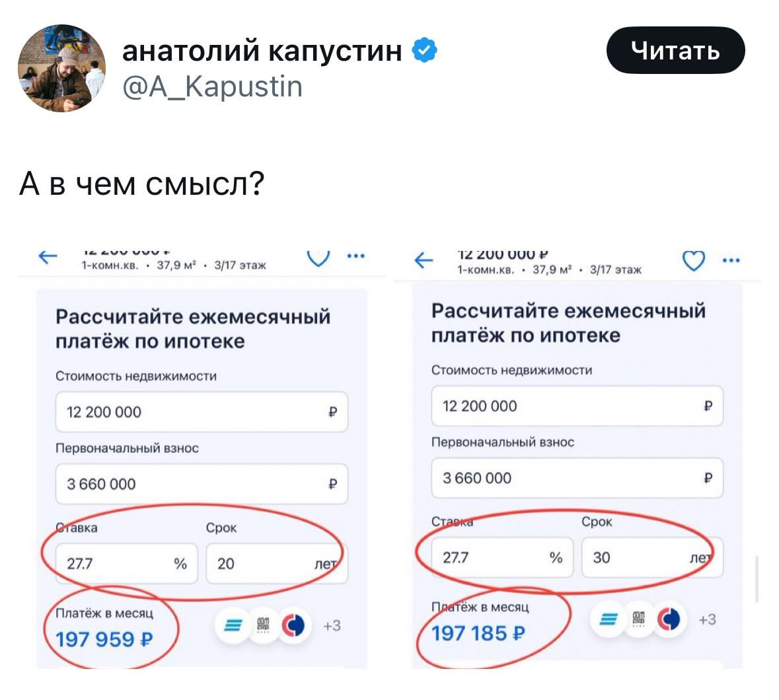Expand +3 more banks in right screenshot
779x700 pixels.
point(707,619)
